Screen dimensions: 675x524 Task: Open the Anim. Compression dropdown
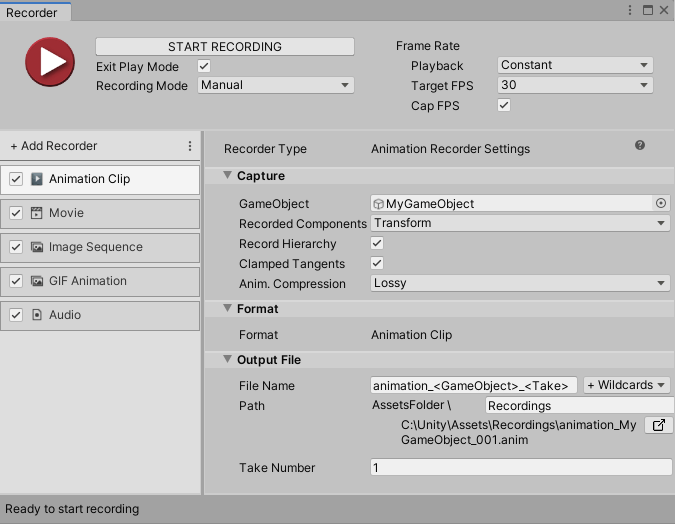point(520,283)
